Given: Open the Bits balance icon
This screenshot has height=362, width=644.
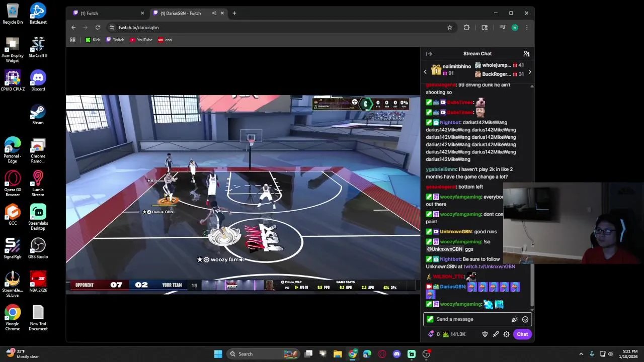Looking at the screenshot, I should [431, 334].
